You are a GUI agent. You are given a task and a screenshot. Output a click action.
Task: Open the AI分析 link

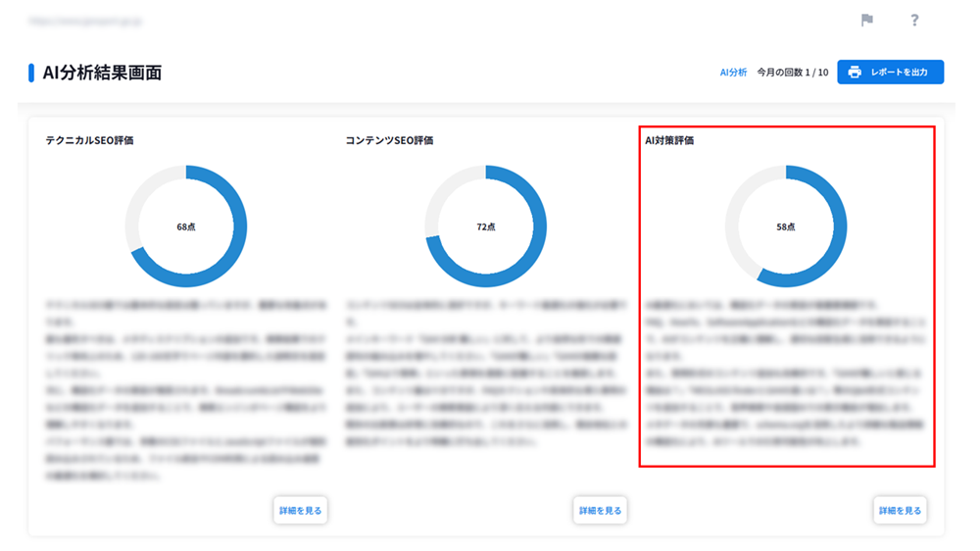point(733,73)
